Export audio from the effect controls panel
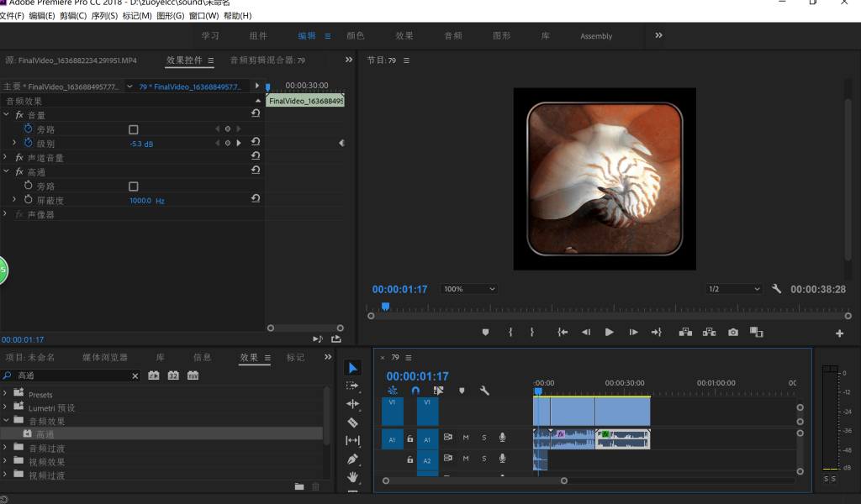The width and height of the screenshot is (861, 504). pyautogui.click(x=336, y=339)
